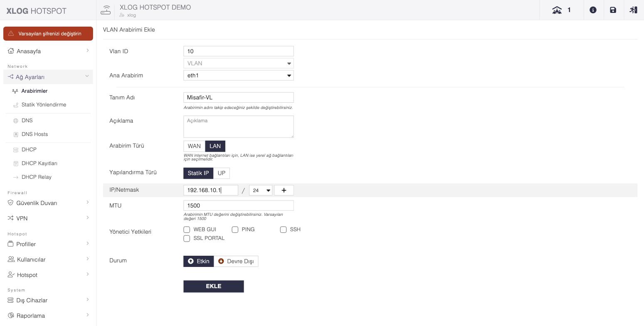Open DNS Hosts in the sidebar
The height and width of the screenshot is (326, 644).
[x=35, y=134]
